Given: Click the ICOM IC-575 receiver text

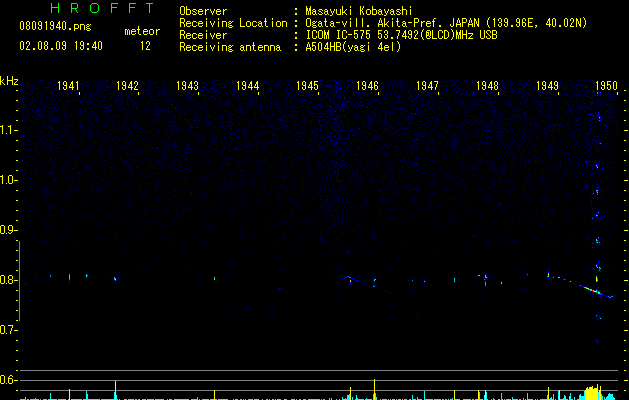Looking at the screenshot, I should pos(401,35).
